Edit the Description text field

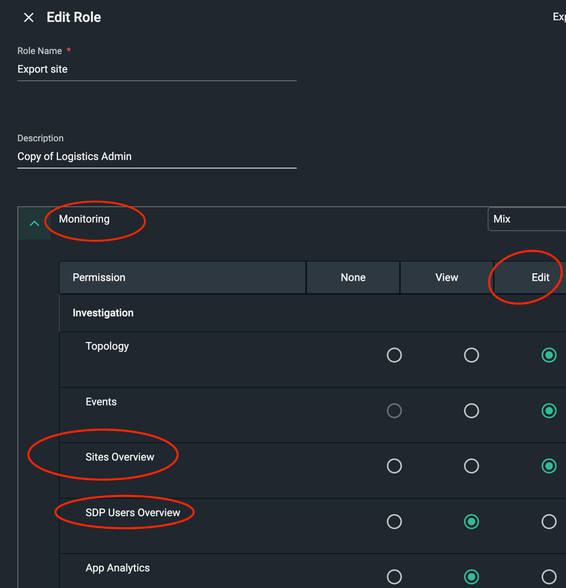tap(157, 156)
